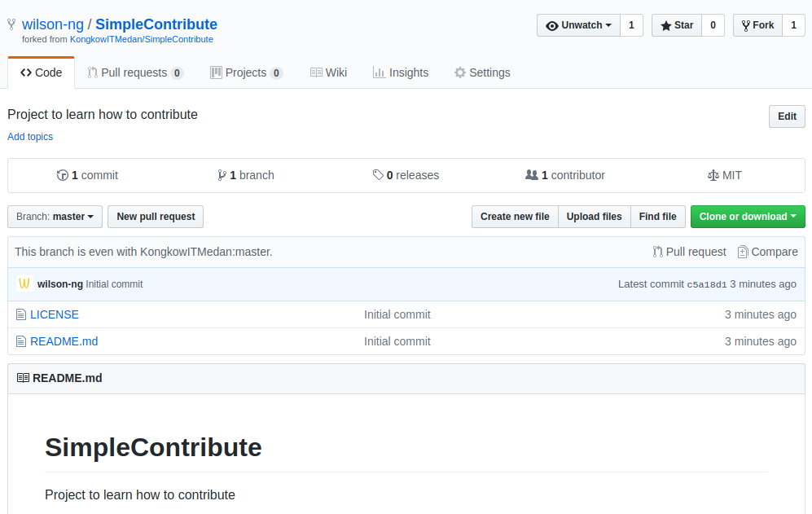Click Upload files button
Image resolution: width=812 pixels, height=514 pixels.
click(594, 217)
